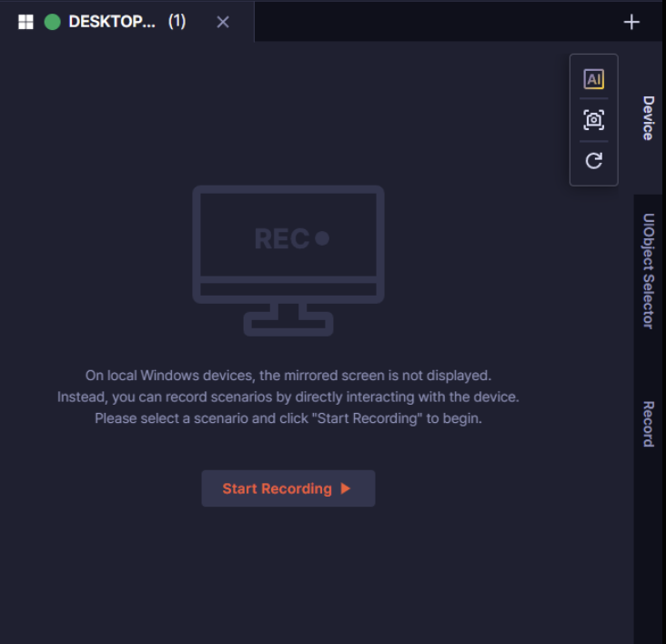Select the DESKTOP device tab label
Image resolution: width=666 pixels, height=644 pixels.
point(112,22)
